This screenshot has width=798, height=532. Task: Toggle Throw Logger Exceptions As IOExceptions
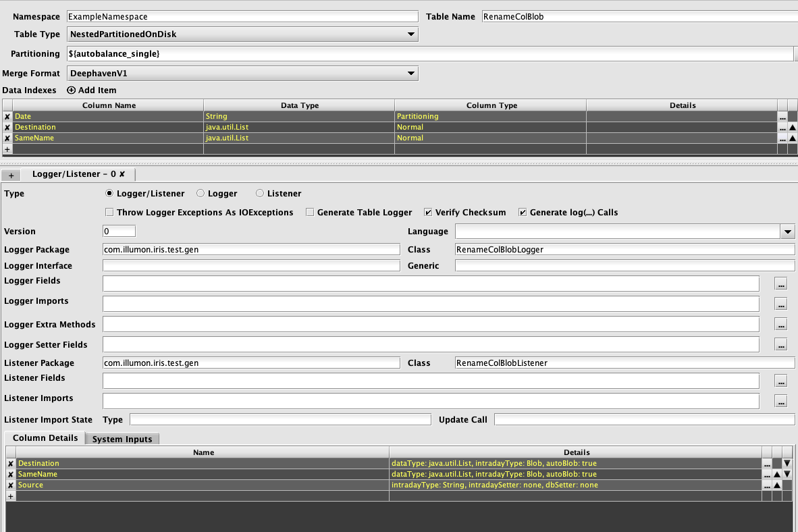[x=109, y=213]
